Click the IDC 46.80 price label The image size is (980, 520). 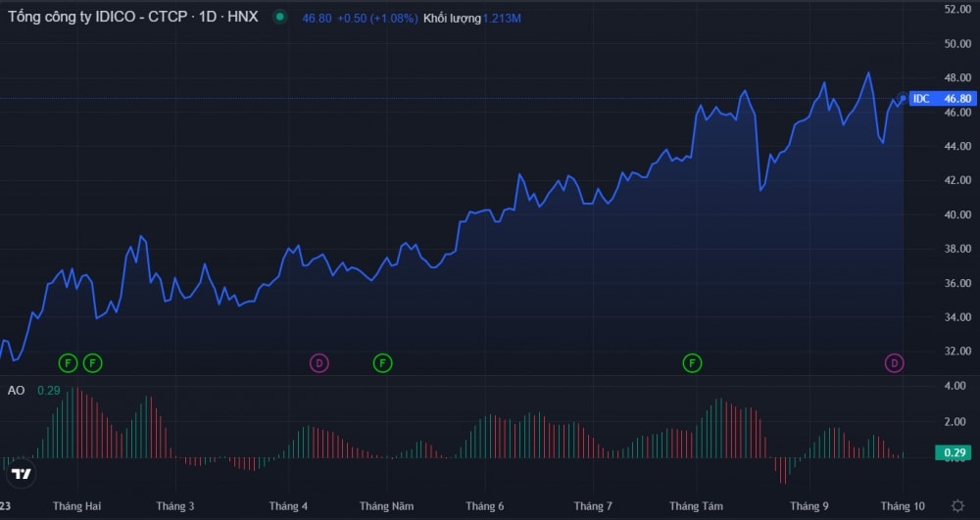[943, 99]
